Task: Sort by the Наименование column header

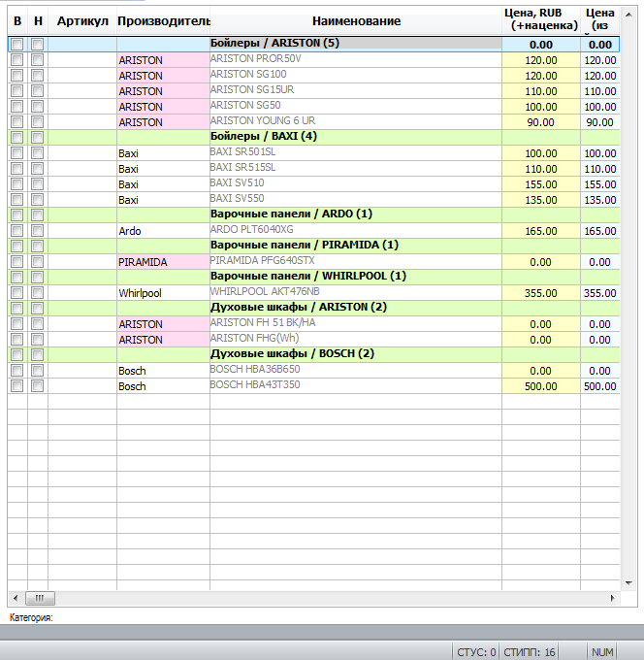Action: (x=356, y=20)
